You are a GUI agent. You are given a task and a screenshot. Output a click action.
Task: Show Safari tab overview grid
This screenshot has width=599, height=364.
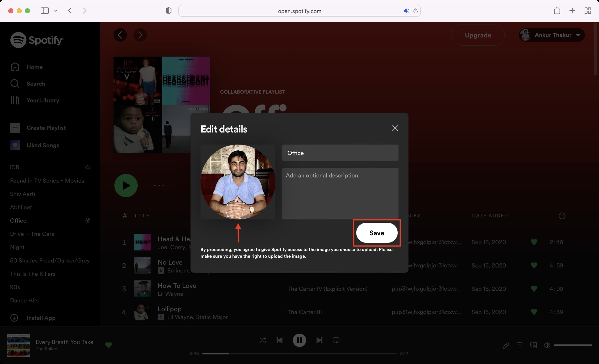pyautogui.click(x=588, y=11)
